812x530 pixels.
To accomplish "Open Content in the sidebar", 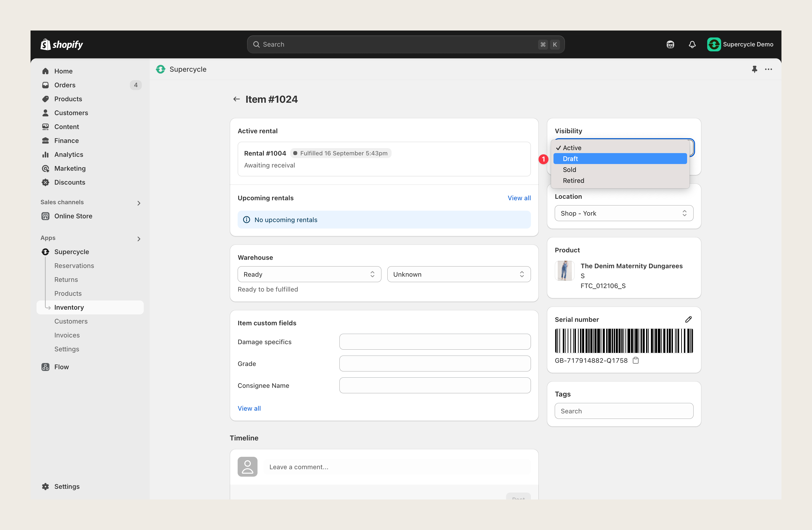I will point(67,127).
